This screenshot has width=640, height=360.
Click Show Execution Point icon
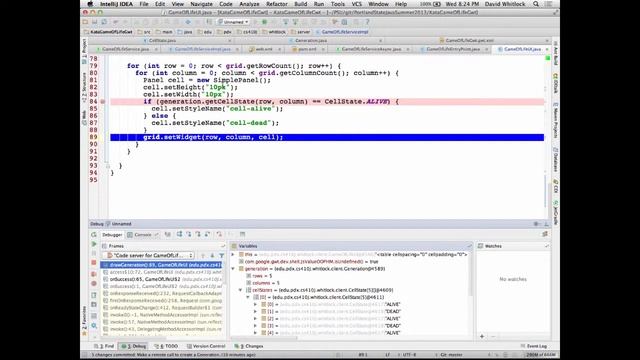168,234
